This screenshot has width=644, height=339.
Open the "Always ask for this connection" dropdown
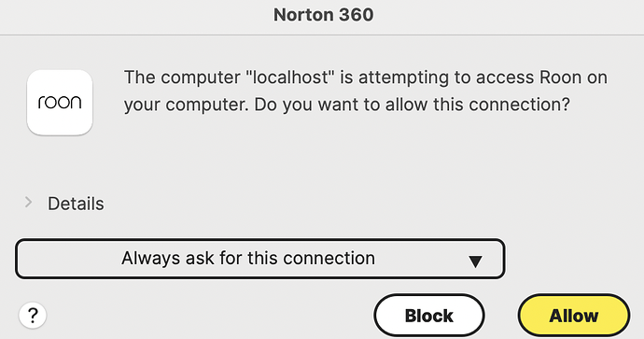tap(260, 259)
